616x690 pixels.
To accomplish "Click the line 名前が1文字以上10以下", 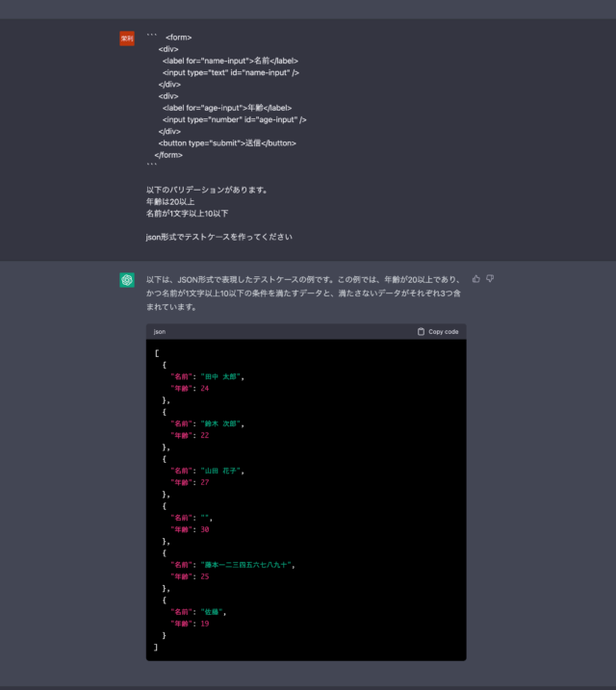I will (187, 214).
